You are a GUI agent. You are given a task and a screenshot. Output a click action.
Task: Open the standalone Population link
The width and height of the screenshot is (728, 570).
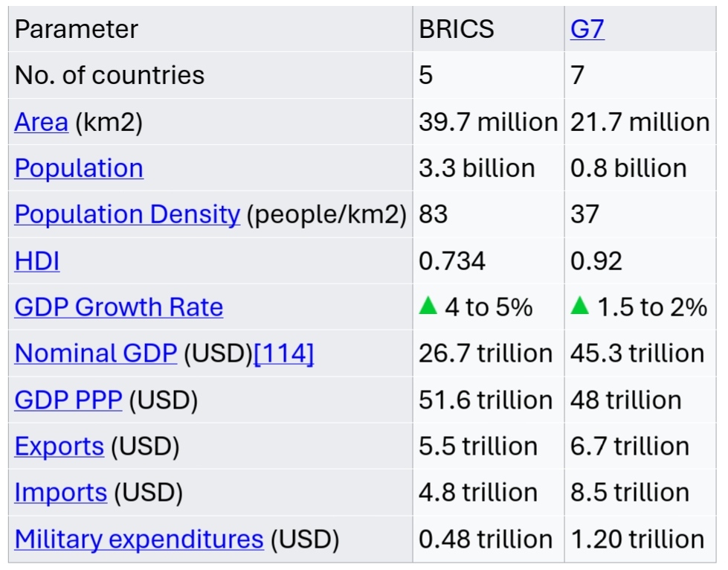pos(79,168)
